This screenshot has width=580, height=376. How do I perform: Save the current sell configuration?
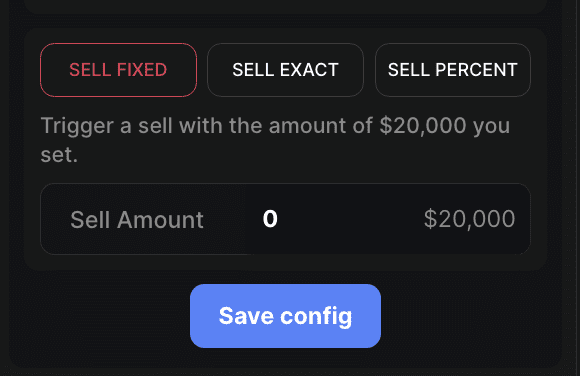click(x=285, y=316)
